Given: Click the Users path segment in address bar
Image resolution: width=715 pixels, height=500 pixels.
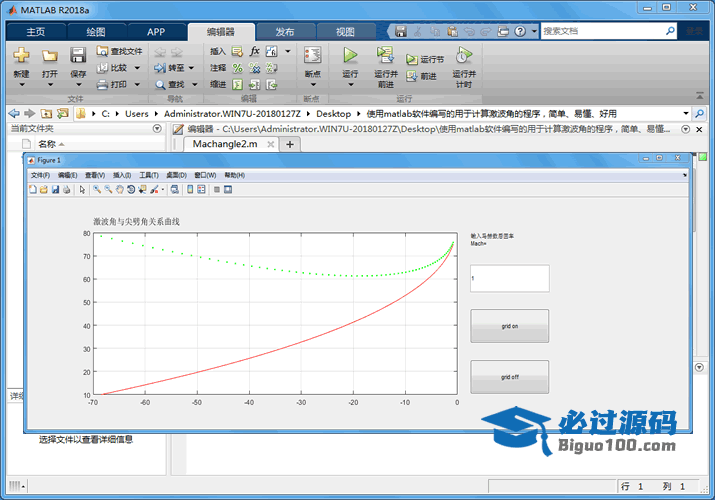Looking at the screenshot, I should click(137, 113).
